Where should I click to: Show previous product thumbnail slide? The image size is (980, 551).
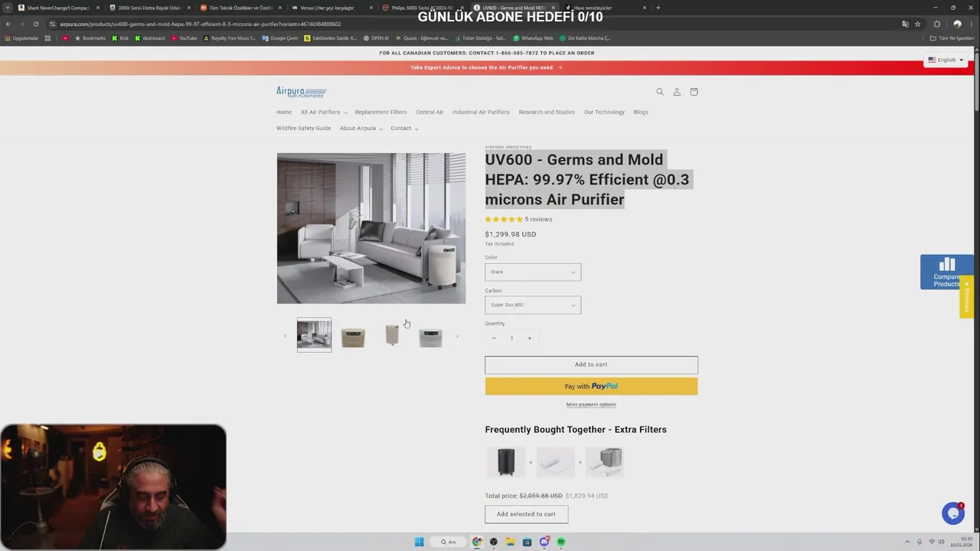(285, 336)
